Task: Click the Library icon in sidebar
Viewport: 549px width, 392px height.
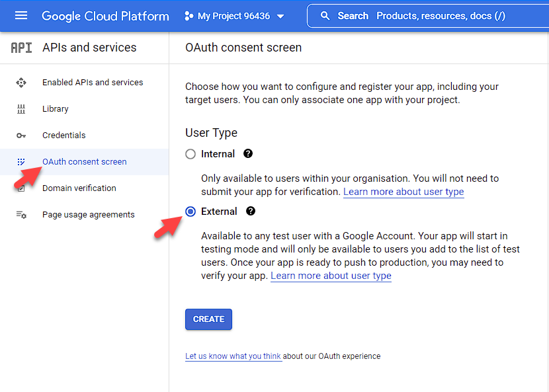Action: [x=21, y=109]
